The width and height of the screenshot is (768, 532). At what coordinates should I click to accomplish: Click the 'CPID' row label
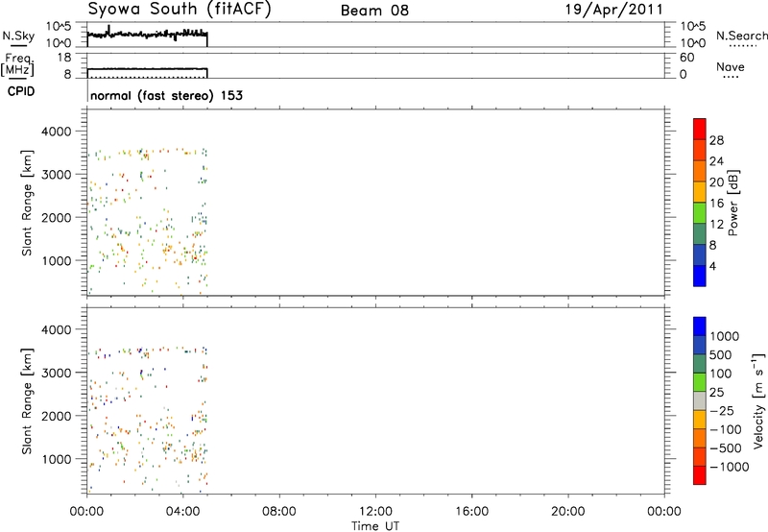pyautogui.click(x=21, y=91)
